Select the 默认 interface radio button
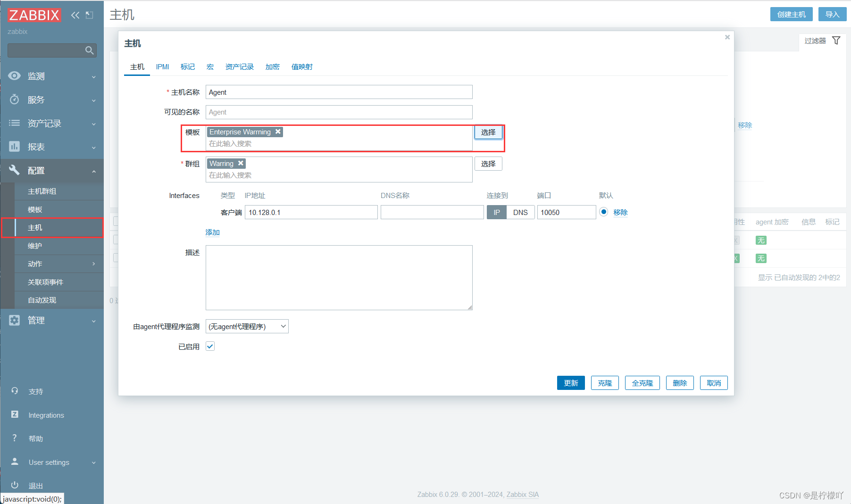The height and width of the screenshot is (504, 851). (x=603, y=212)
